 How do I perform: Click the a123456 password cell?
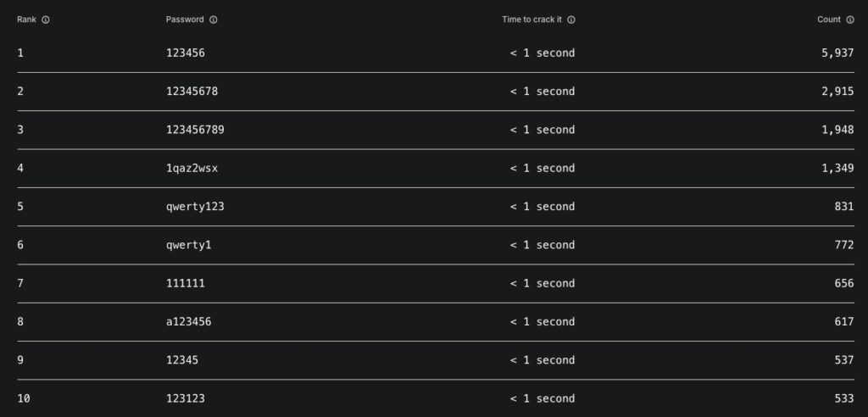[189, 322]
